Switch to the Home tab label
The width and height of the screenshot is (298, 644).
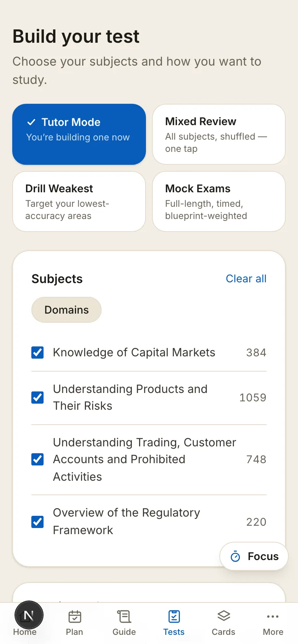point(25,632)
